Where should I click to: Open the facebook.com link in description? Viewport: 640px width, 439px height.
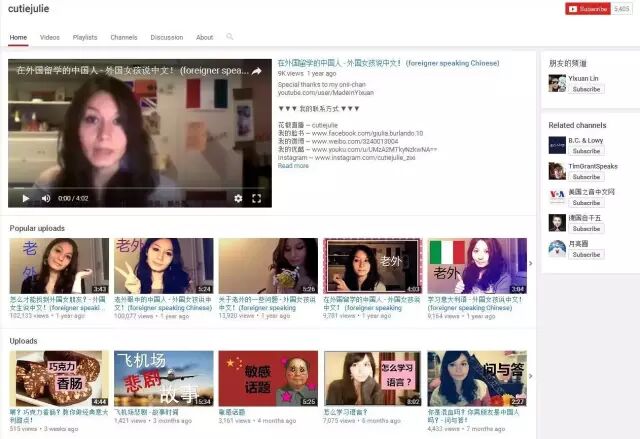[x=367, y=133]
